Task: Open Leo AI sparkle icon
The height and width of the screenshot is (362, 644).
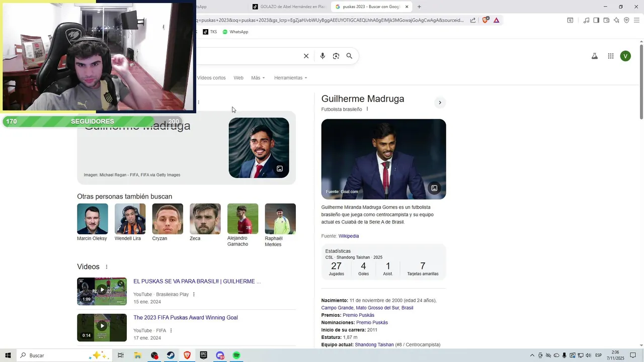Action: click(x=616, y=20)
